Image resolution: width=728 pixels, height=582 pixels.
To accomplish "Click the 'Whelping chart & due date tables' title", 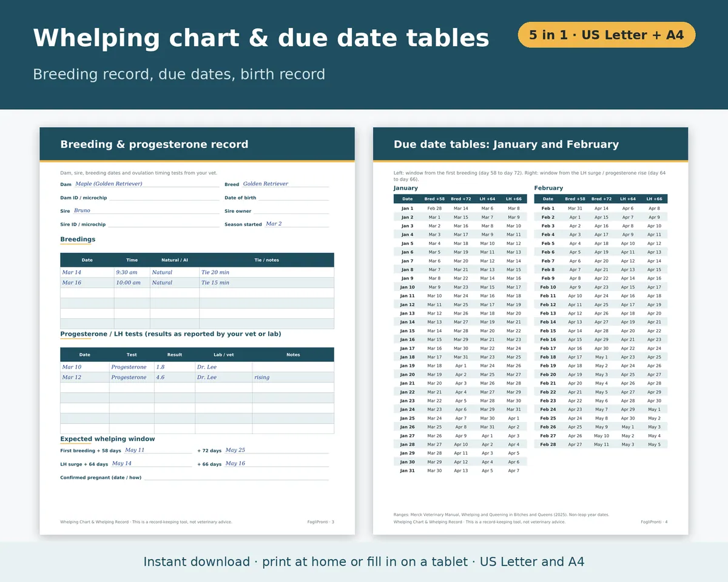I will 261,38.
